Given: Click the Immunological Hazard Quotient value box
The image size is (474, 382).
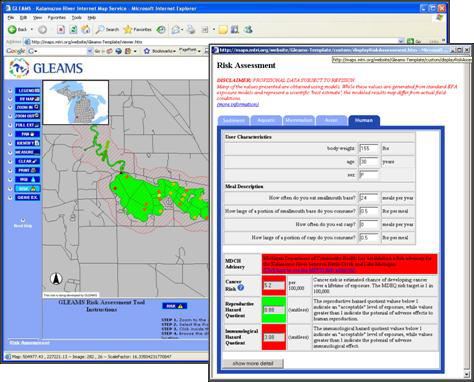Looking at the screenshot, I should (x=274, y=337).
